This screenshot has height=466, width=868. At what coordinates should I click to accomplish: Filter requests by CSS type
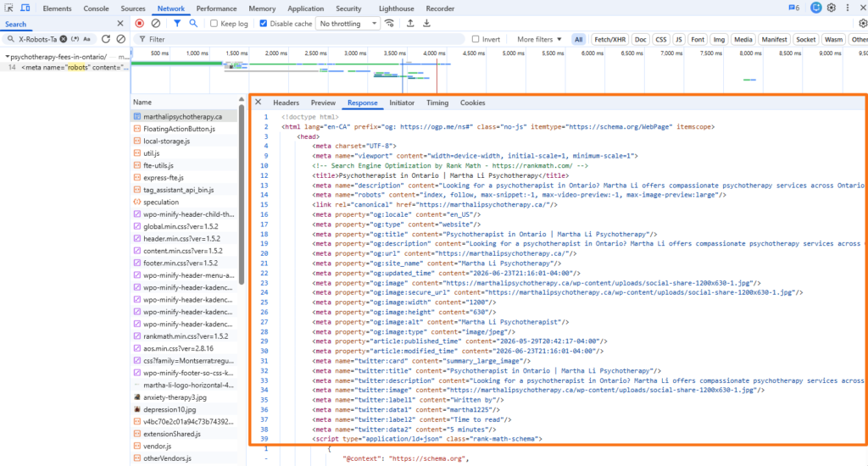point(661,39)
